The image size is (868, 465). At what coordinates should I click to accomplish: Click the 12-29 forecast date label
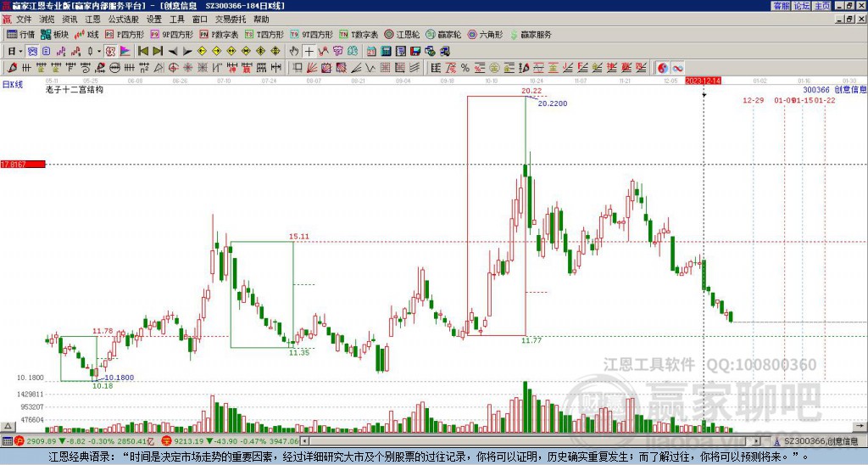point(753,100)
